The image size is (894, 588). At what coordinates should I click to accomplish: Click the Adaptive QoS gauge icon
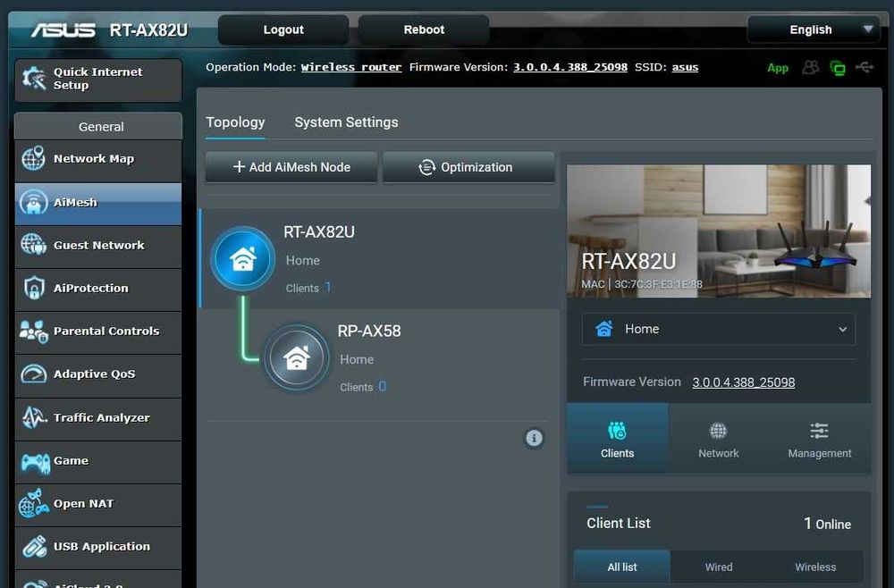[x=33, y=374]
